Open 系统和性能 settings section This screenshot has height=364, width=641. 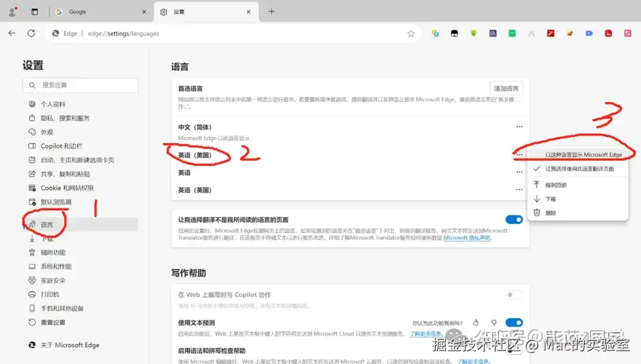[56, 266]
